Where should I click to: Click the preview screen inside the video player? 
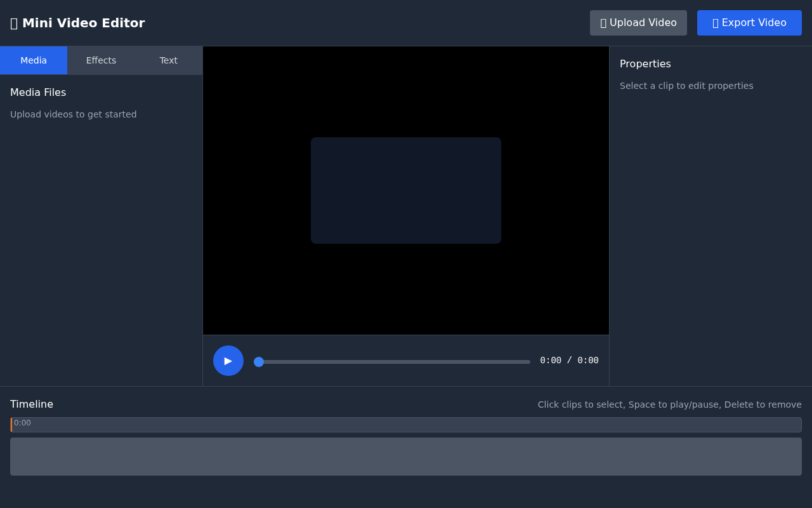pos(406,190)
